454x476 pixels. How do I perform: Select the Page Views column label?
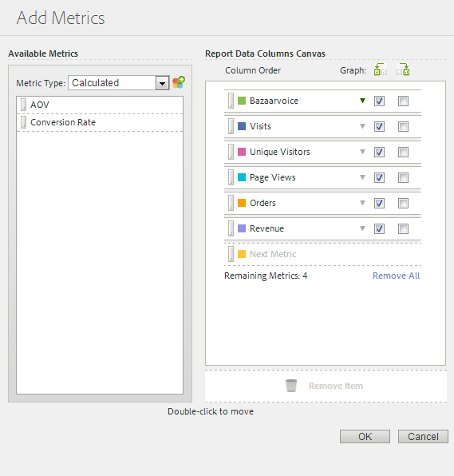point(272,177)
